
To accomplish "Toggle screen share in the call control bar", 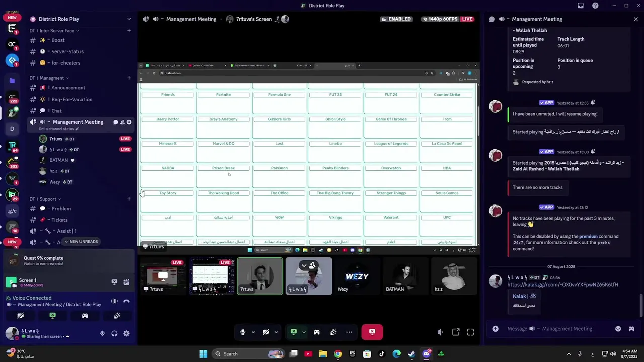I will (x=294, y=332).
